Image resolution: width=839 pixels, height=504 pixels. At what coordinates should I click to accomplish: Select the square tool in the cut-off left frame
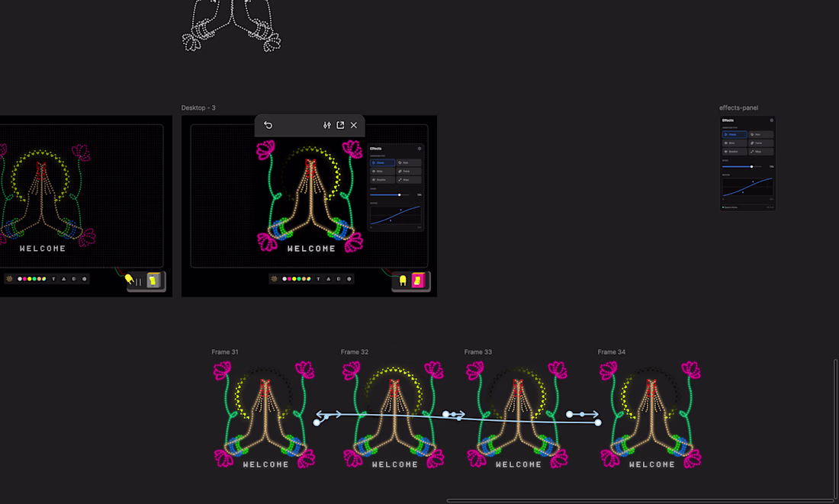[74, 279]
